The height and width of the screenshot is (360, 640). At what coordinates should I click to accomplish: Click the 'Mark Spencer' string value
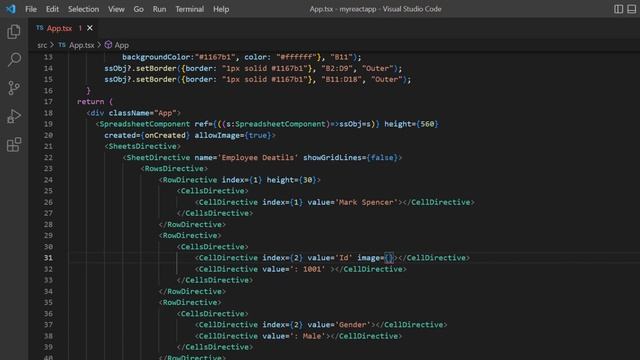pyautogui.click(x=367, y=202)
